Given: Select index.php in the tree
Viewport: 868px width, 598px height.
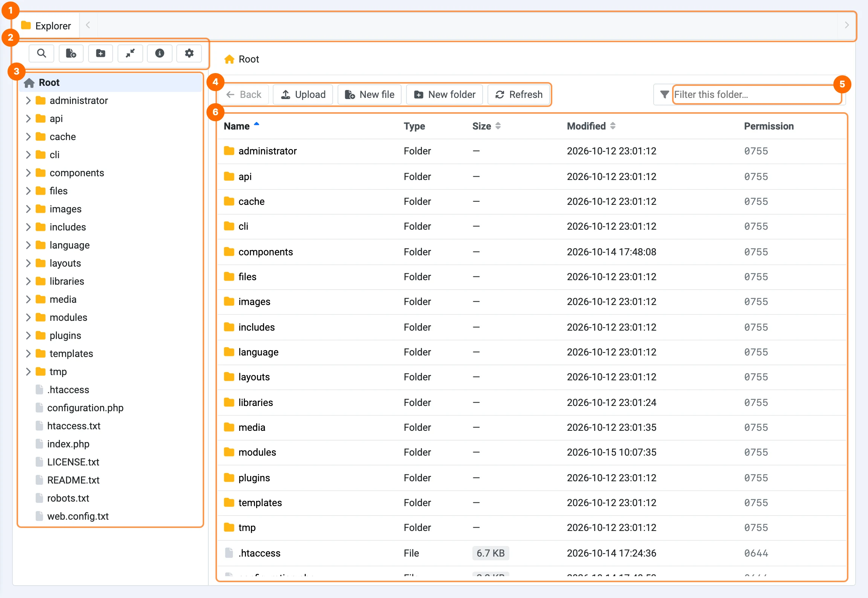Looking at the screenshot, I should coord(68,444).
